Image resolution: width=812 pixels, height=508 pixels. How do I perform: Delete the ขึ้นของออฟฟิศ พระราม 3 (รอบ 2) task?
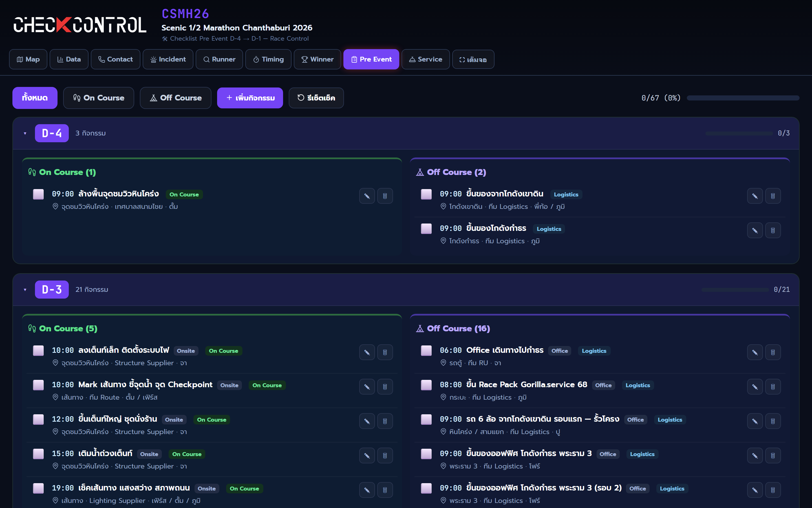point(773,490)
